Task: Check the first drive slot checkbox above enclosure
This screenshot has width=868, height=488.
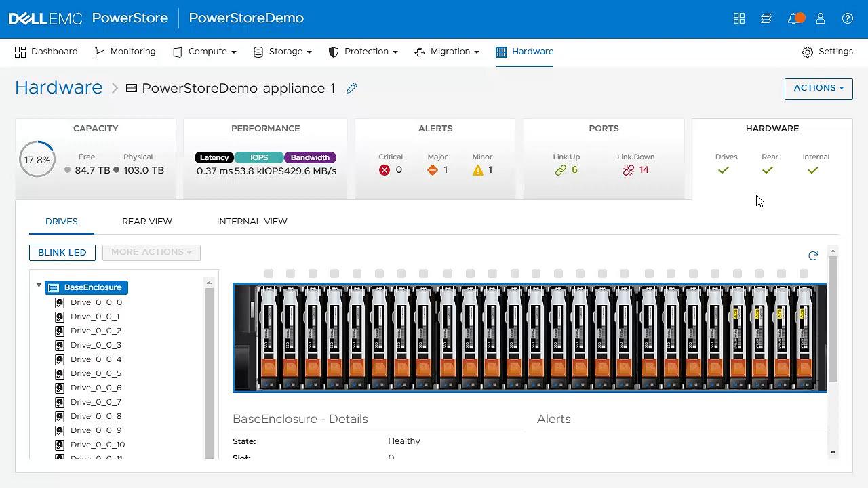Action: 269,273
